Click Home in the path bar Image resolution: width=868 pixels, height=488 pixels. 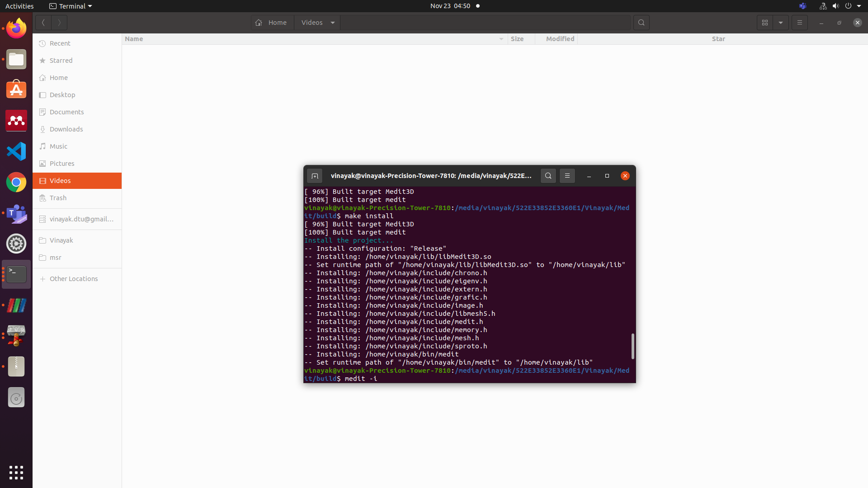click(x=272, y=23)
